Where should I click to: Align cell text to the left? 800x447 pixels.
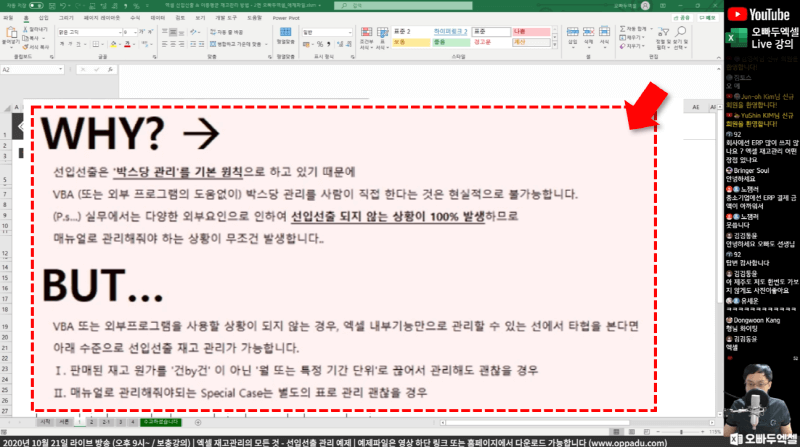[x=164, y=44]
